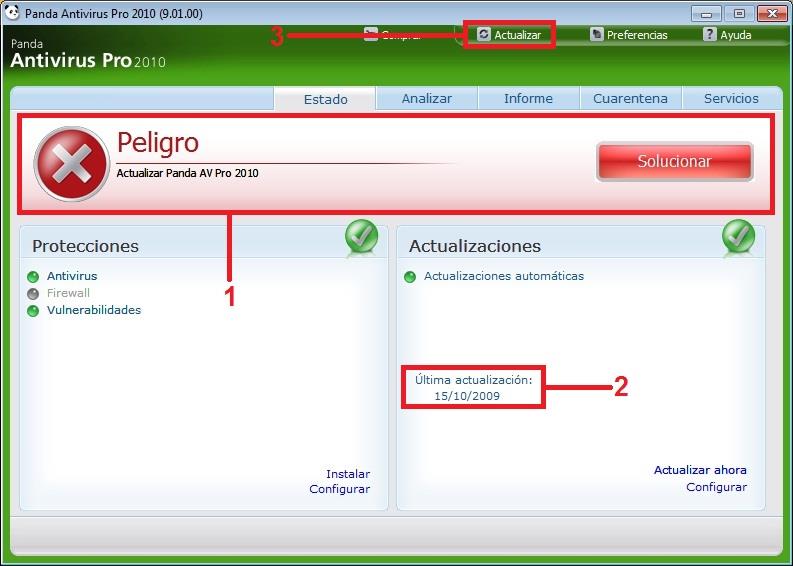Click green dot beside Actualizaciones automáticas
The height and width of the screenshot is (566, 793).
pyautogui.click(x=410, y=277)
